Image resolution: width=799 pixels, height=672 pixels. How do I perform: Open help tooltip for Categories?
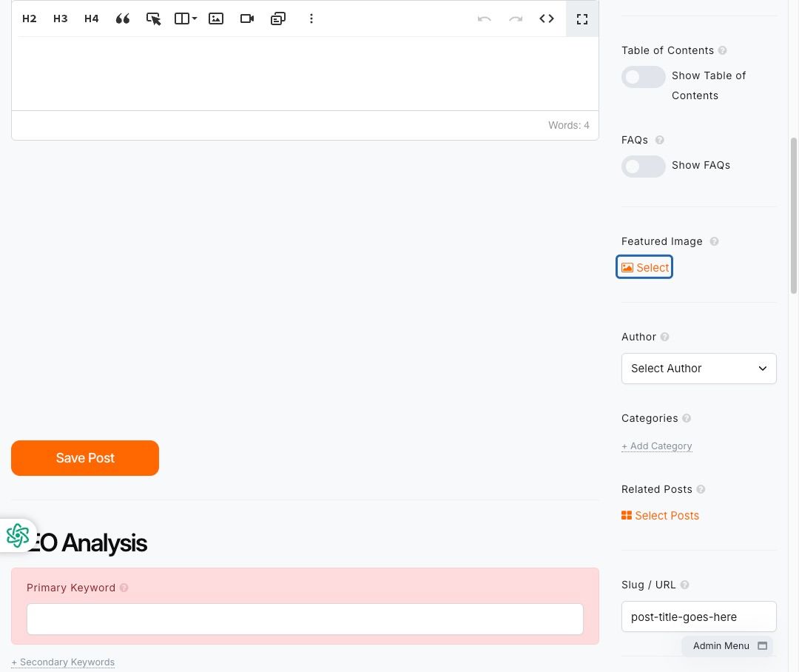[x=687, y=418]
